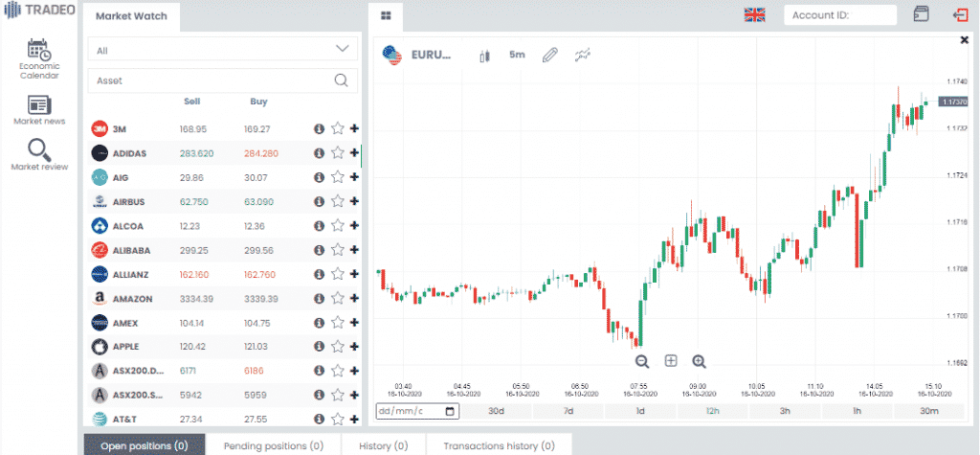Reset chart zoom with center plus icon
The width and height of the screenshot is (980, 455).
tap(671, 360)
